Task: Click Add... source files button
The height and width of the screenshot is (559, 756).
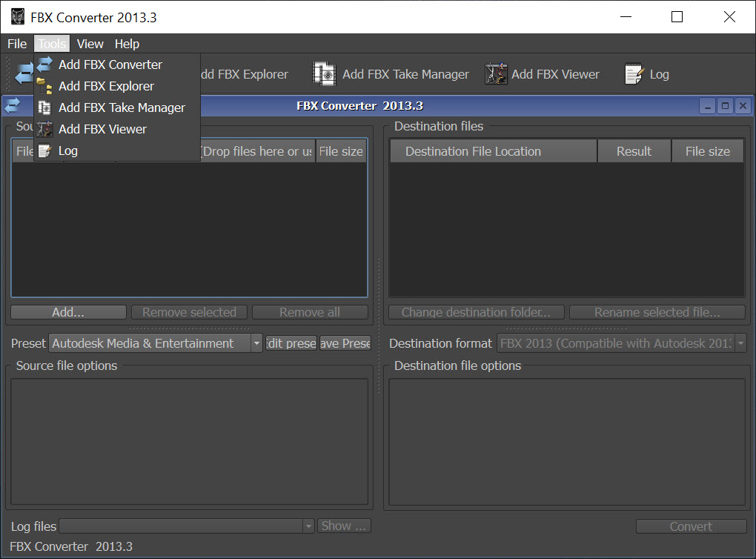Action: [68, 312]
